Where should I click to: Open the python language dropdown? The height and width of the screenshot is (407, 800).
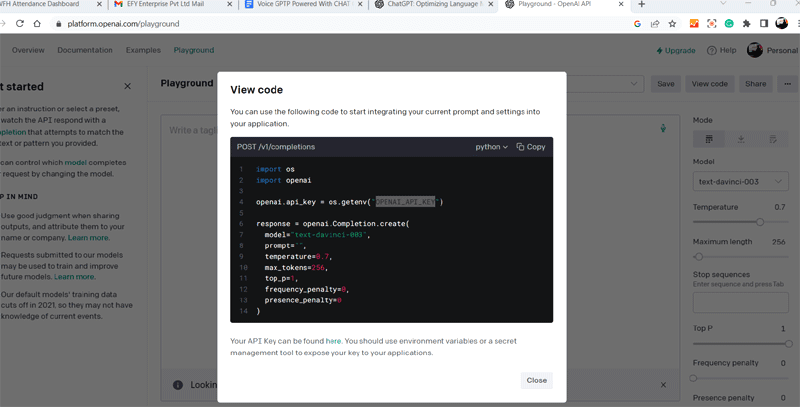point(491,147)
